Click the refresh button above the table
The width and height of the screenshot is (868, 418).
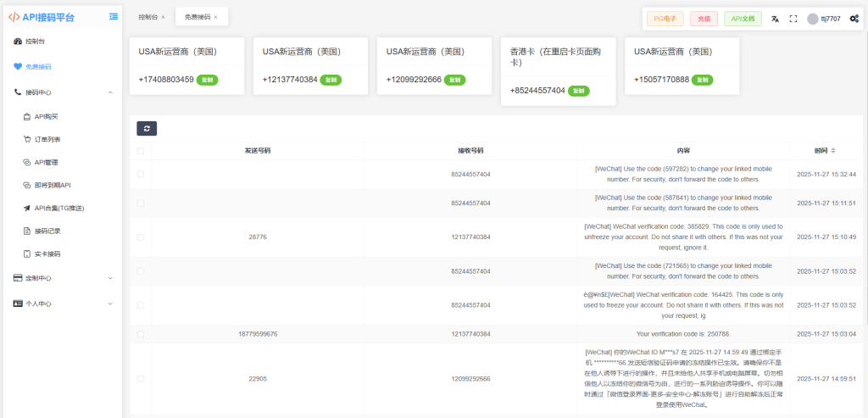click(147, 128)
